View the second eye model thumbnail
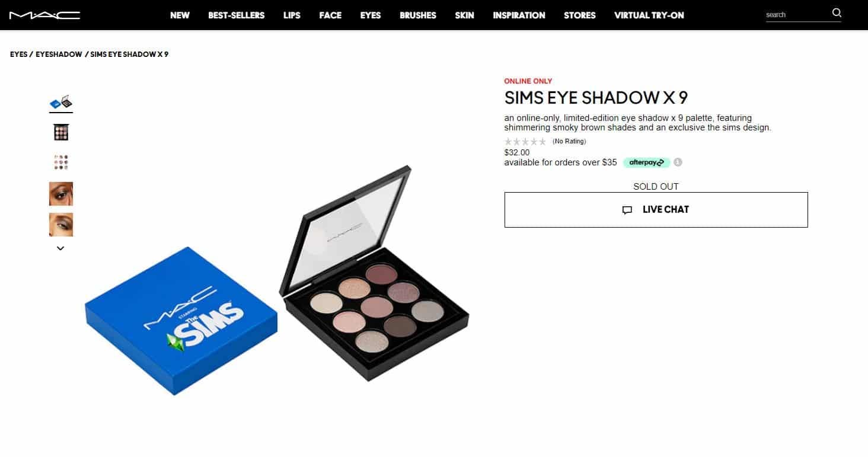 pyautogui.click(x=61, y=225)
